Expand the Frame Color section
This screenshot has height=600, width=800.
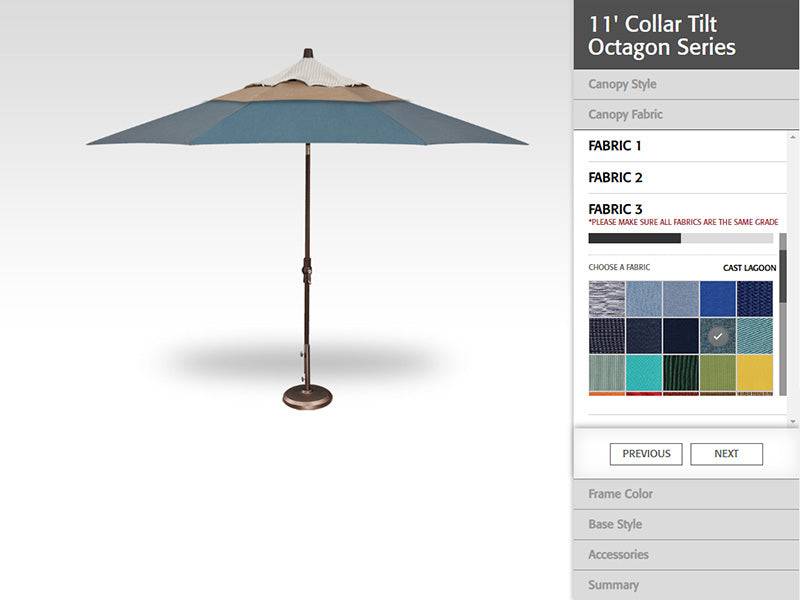[686, 494]
